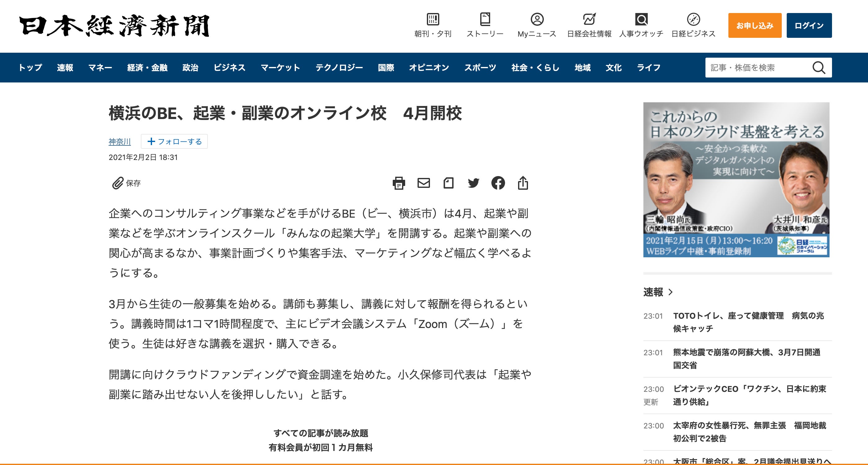Select the テクノロジー menu item
The image size is (868, 465).
[339, 68]
